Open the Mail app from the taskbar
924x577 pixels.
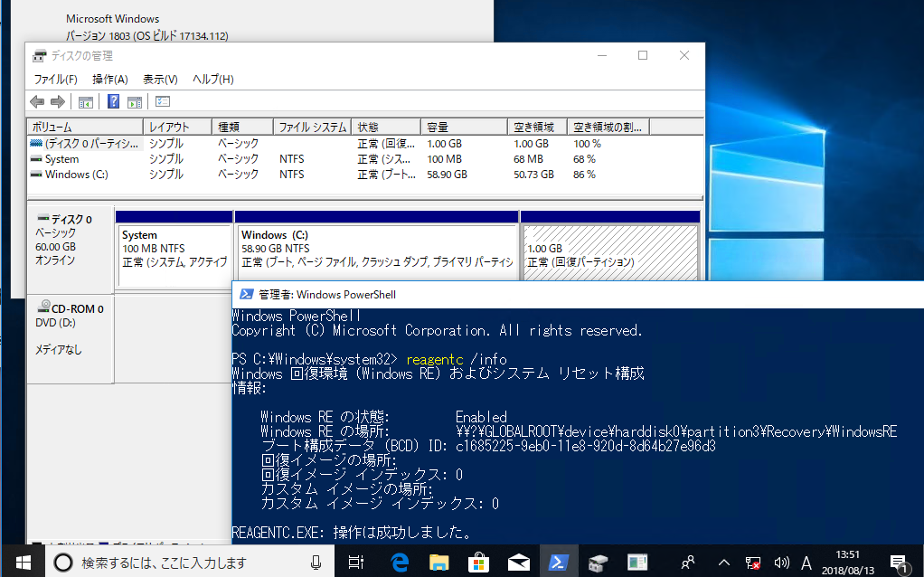[x=519, y=563]
